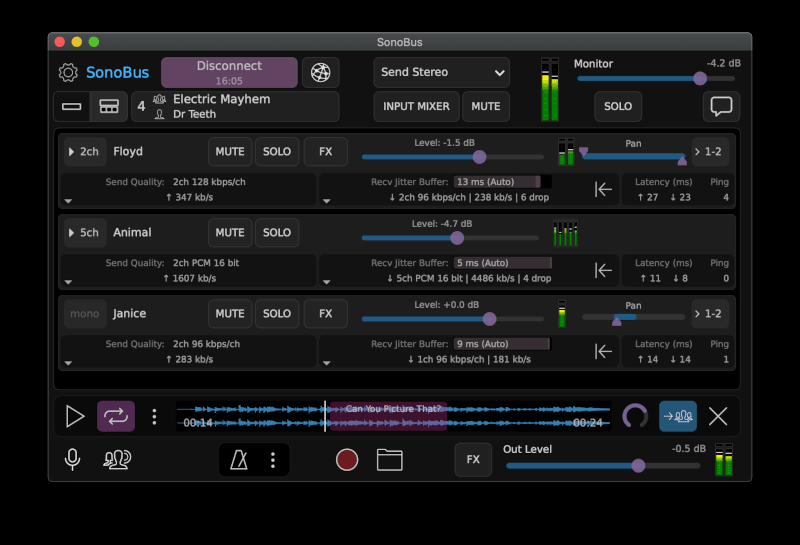800x545 pixels.
Task: Open SonoBus settings gear icon
Action: tap(68, 73)
